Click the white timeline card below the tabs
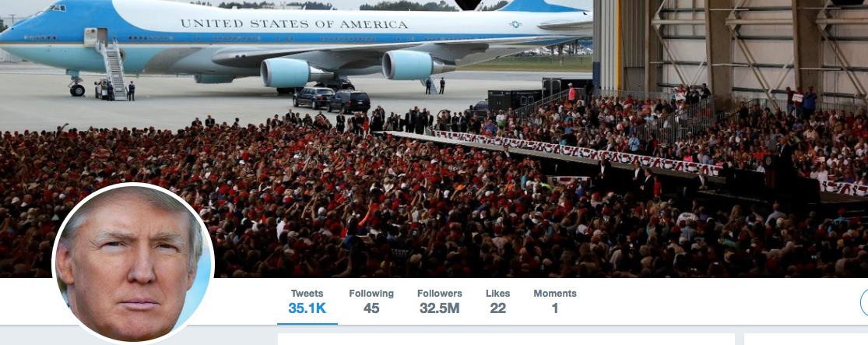 click(x=506, y=339)
